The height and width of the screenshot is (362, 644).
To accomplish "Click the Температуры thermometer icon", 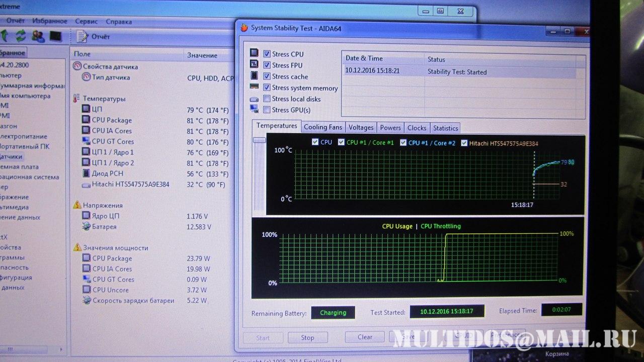I will (76, 99).
